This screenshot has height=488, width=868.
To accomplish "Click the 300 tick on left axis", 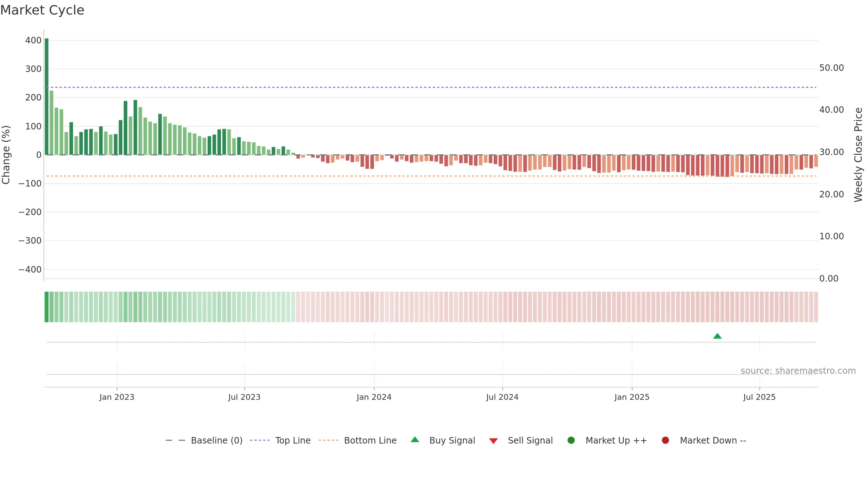I will (x=33, y=69).
